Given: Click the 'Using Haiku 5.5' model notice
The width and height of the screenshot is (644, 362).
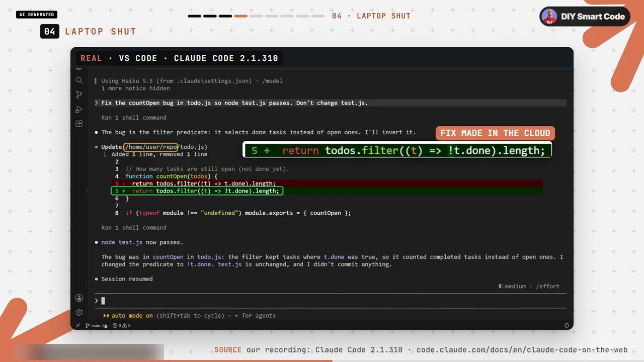Looking at the screenshot, I should pyautogui.click(x=192, y=81).
